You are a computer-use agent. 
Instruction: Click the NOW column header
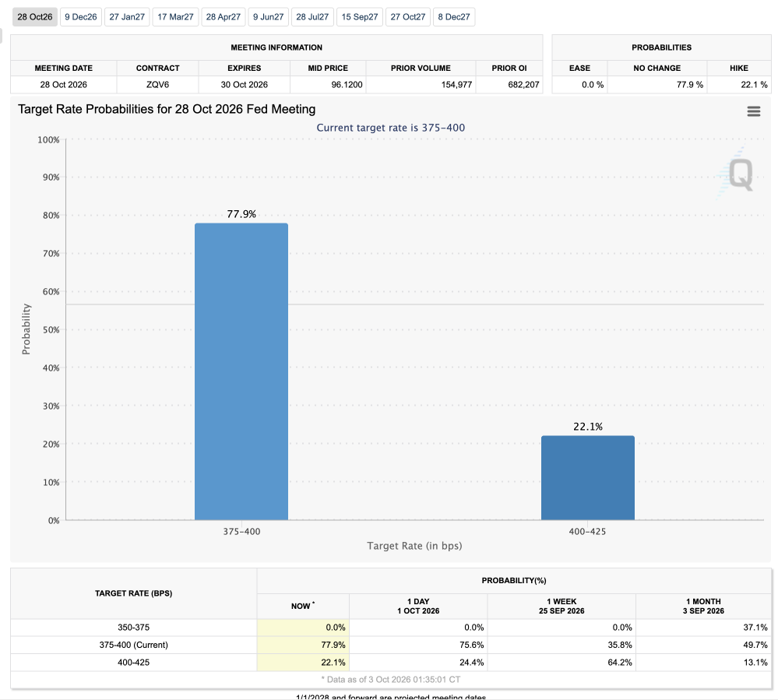pyautogui.click(x=303, y=606)
